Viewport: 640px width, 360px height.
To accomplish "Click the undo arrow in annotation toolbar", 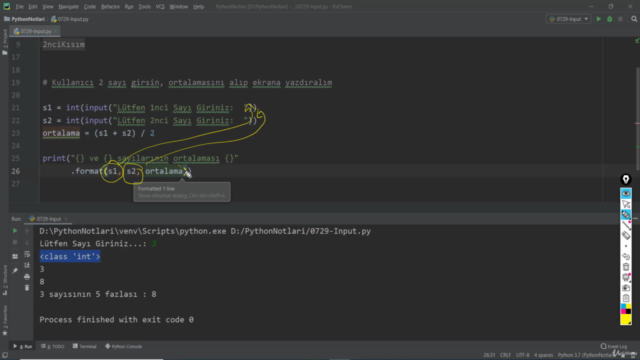I will click(x=626, y=257).
